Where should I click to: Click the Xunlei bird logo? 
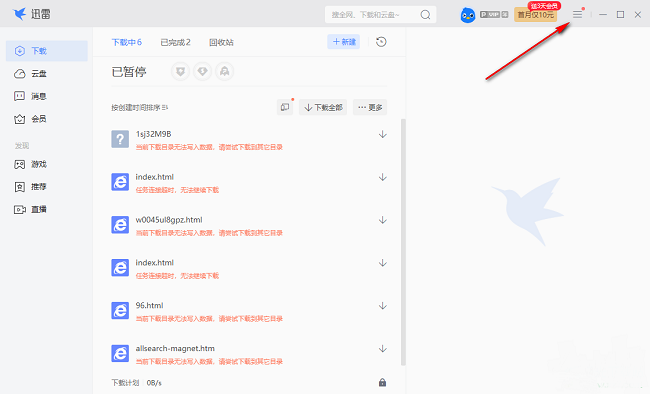[x=19, y=14]
